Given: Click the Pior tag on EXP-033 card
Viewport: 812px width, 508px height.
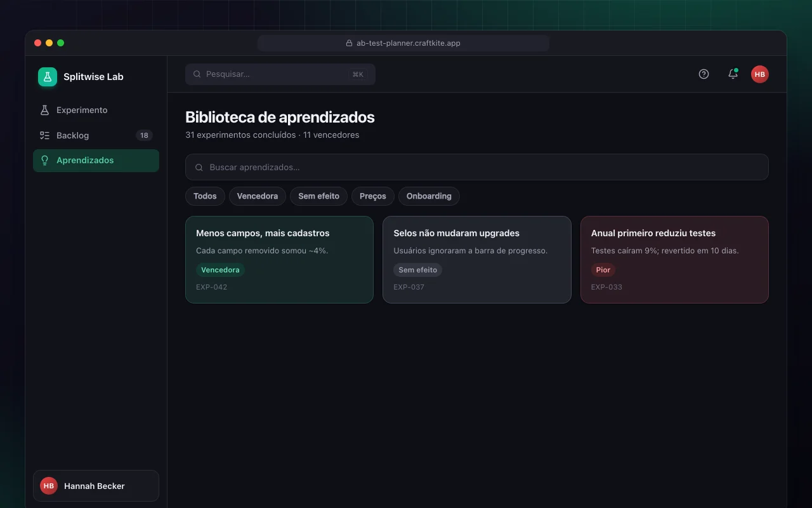Looking at the screenshot, I should [603, 270].
